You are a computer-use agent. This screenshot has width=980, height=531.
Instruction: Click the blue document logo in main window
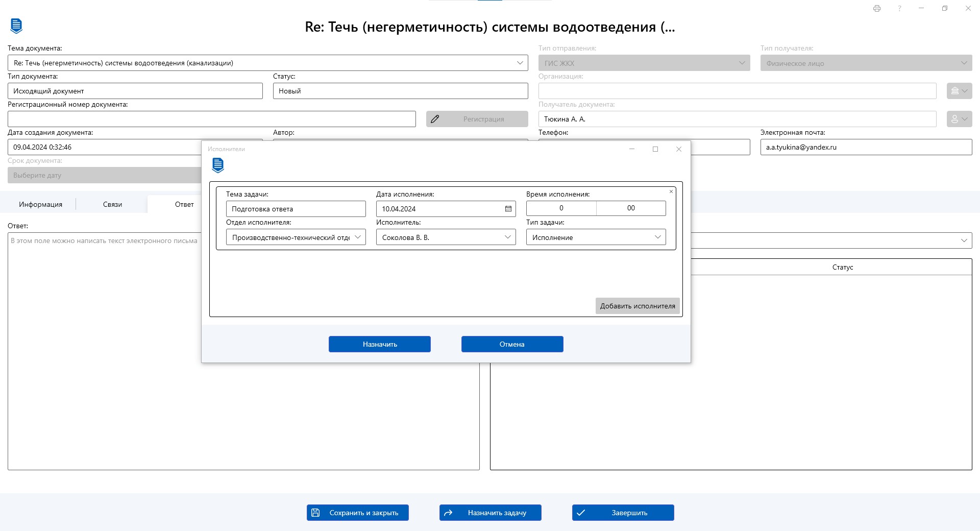16,26
